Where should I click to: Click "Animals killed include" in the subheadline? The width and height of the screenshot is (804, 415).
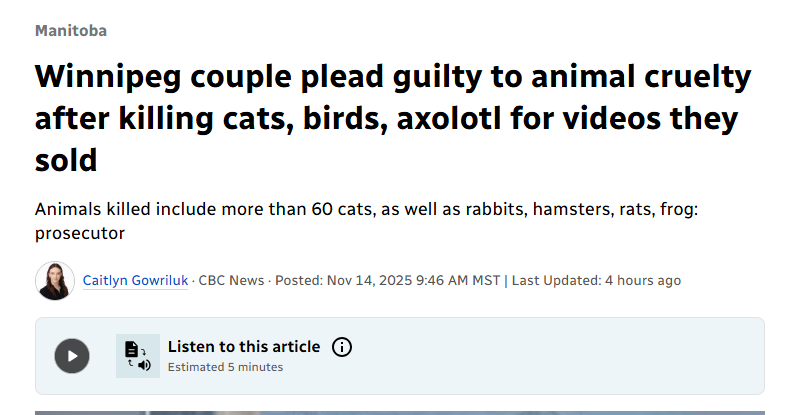point(116,211)
